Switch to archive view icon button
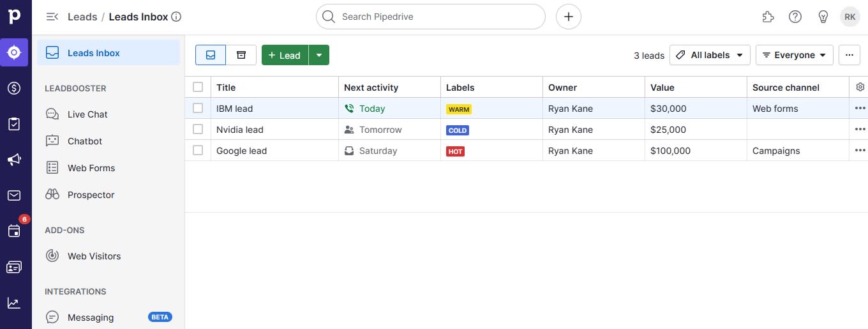Viewport: 868px width, 329px height. [241, 55]
